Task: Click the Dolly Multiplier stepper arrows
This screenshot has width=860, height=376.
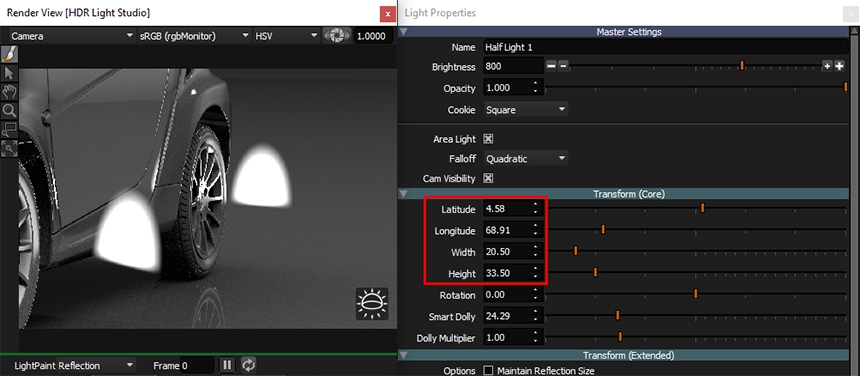Action: (536, 338)
